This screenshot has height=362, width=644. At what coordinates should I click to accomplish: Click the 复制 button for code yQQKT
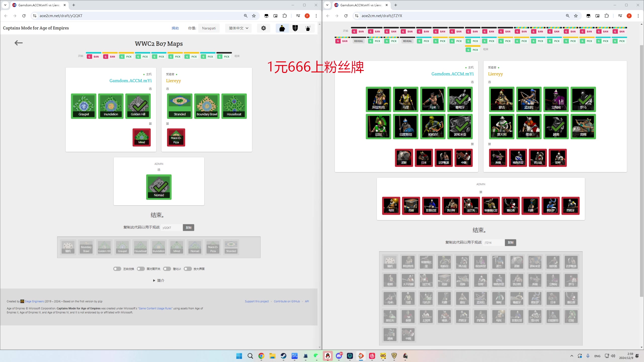[188, 228]
